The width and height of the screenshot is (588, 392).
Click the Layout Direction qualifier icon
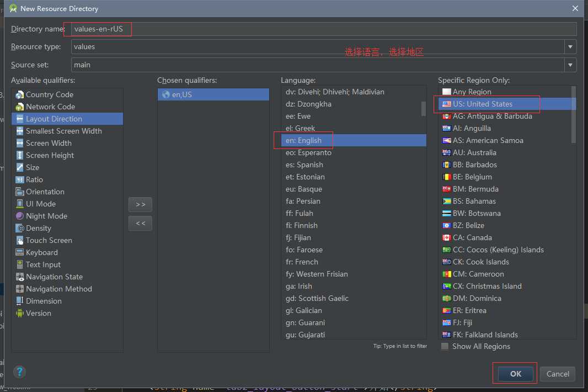(x=19, y=119)
